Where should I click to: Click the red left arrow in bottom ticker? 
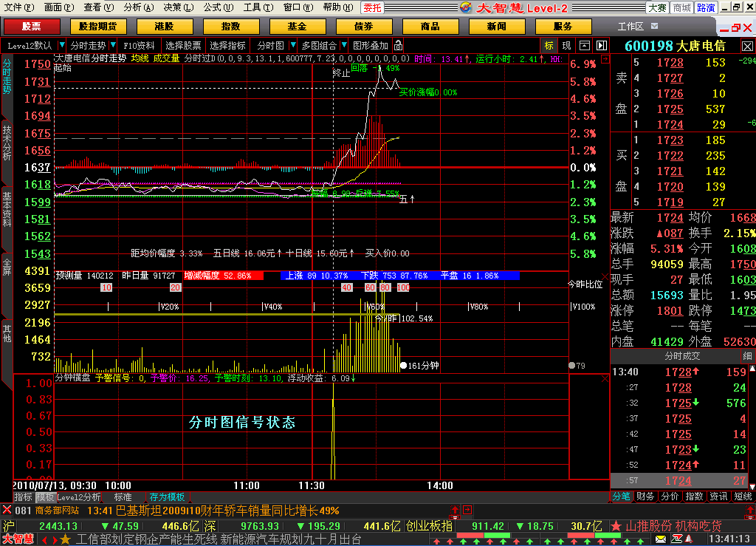[x=44, y=540]
